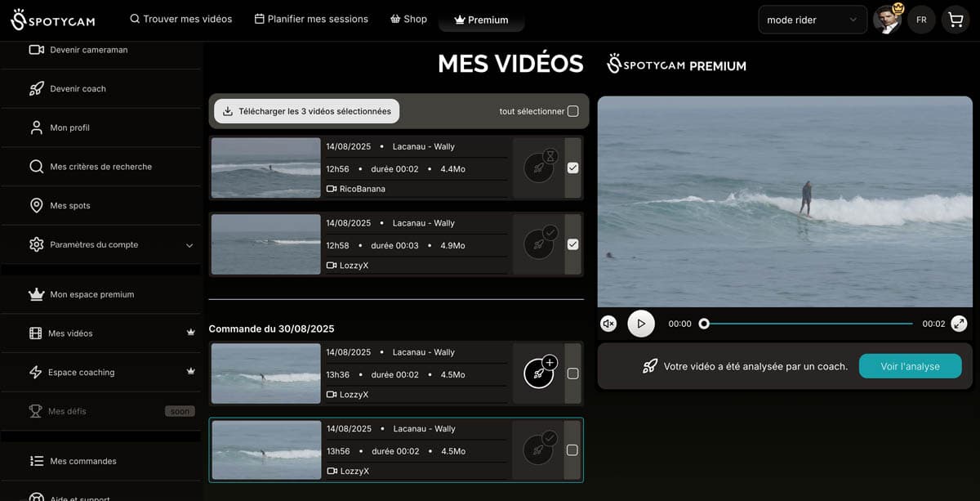
Task: Click the shopping cart icon
Action: tap(955, 18)
